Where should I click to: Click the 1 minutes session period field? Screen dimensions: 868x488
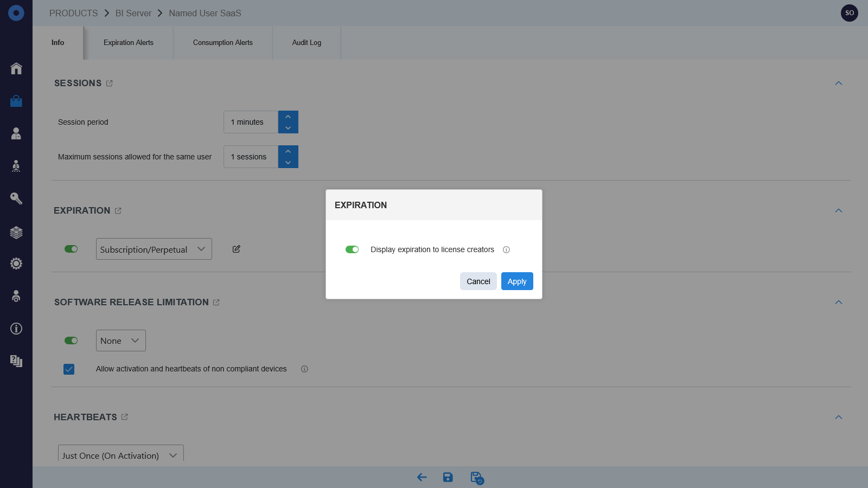251,122
